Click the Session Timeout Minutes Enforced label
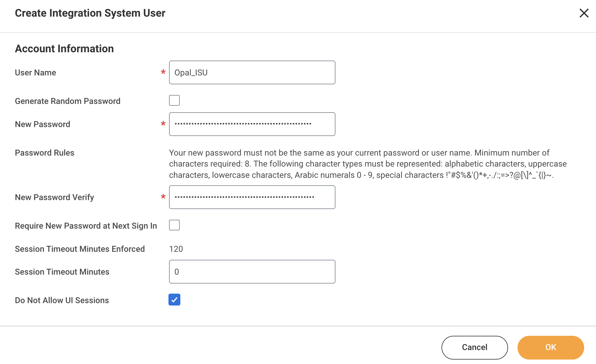 [80, 249]
